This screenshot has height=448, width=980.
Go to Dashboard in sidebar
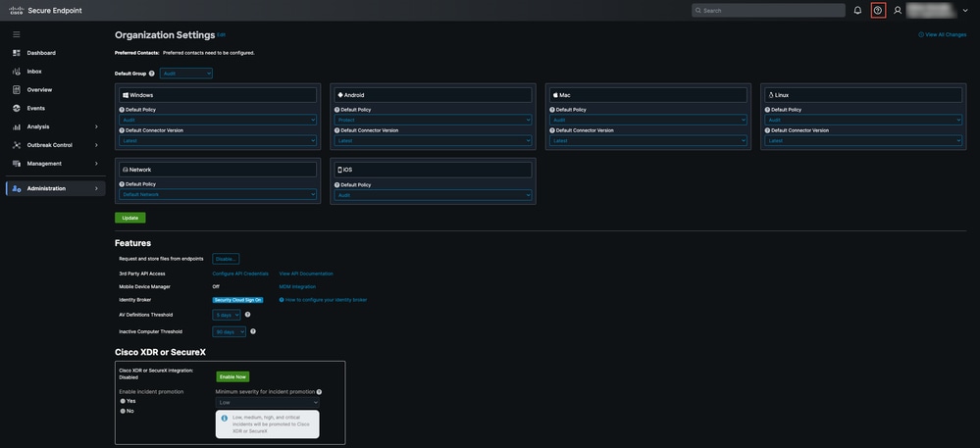click(41, 53)
